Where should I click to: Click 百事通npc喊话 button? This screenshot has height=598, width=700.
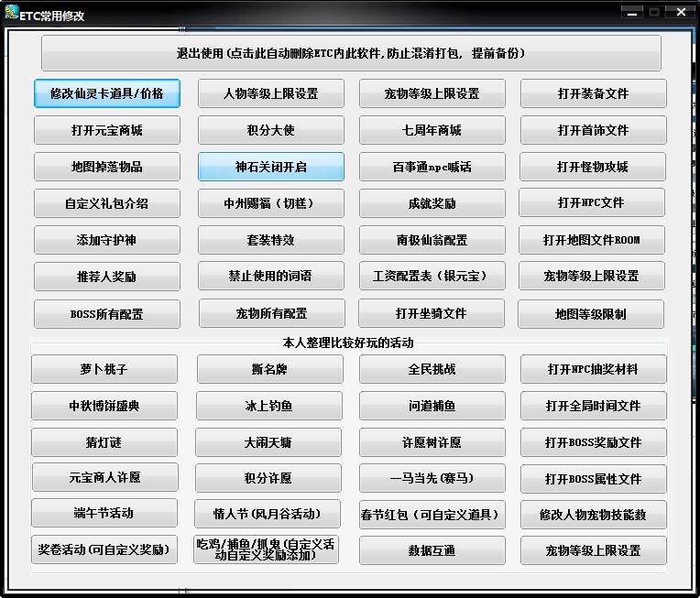click(432, 167)
